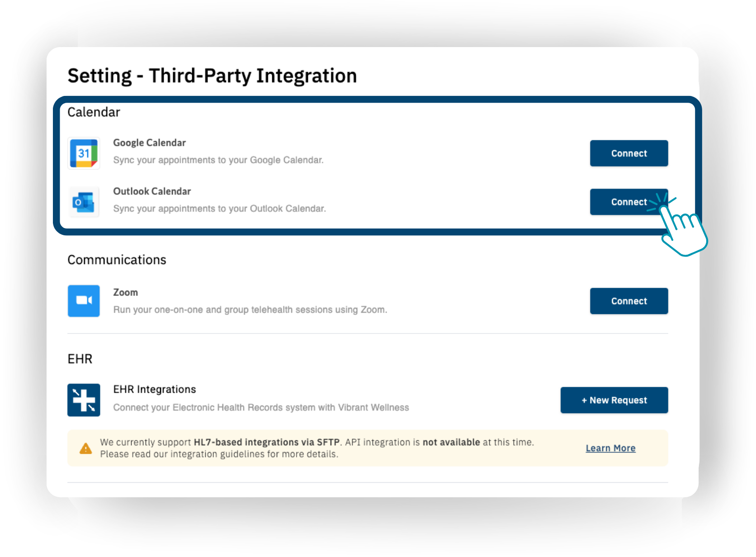Click the Zoom telehealth sessions description
Screen dimensions: 756x557
250,309
